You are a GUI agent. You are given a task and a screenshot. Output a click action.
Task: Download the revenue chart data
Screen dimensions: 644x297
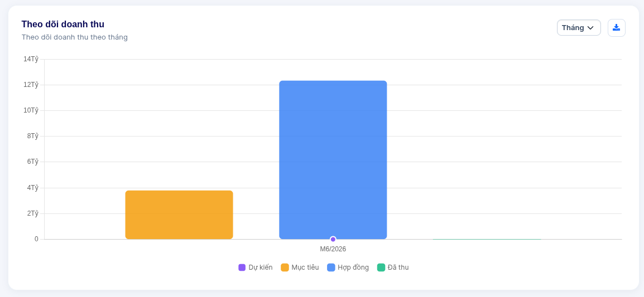[x=617, y=28]
